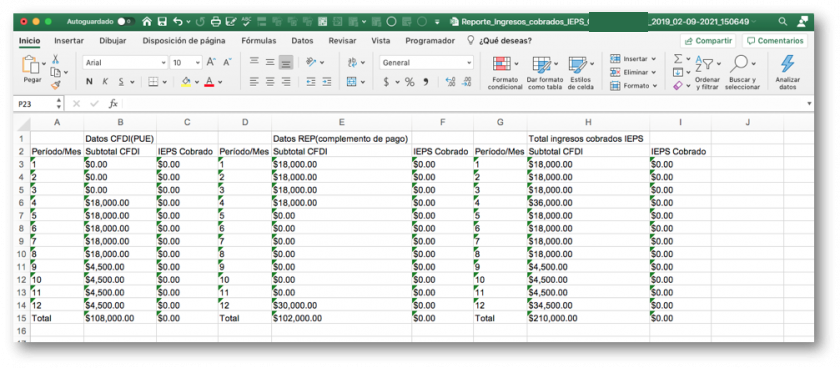840x368 pixels.
Task: Click the Pegar clipboard icon
Action: click(32, 65)
